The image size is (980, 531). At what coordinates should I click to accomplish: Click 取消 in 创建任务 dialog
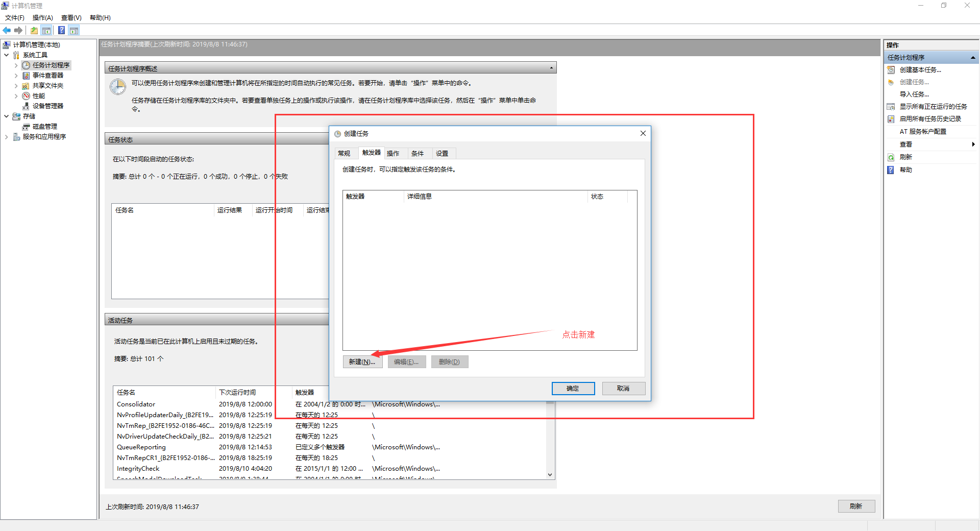[623, 389]
